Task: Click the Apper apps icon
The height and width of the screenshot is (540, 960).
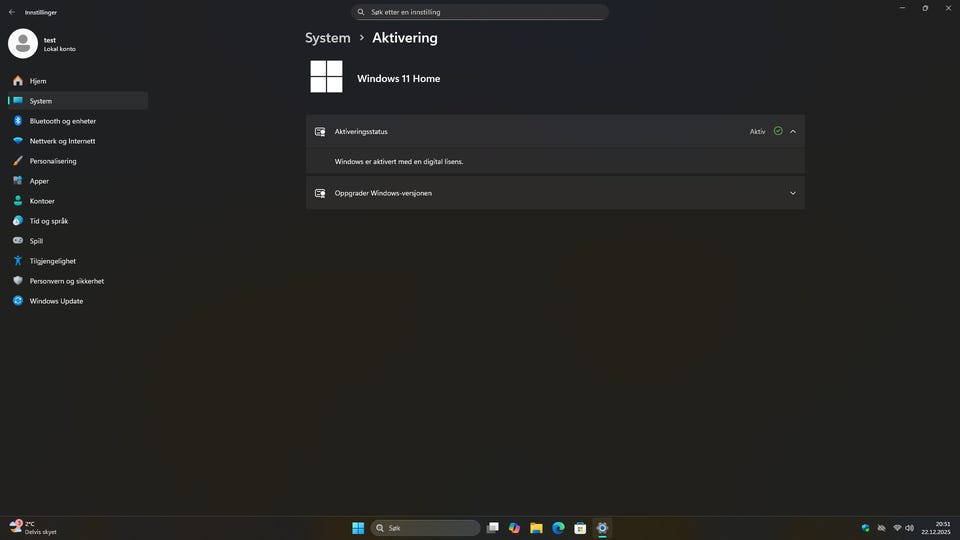Action: [x=18, y=181]
